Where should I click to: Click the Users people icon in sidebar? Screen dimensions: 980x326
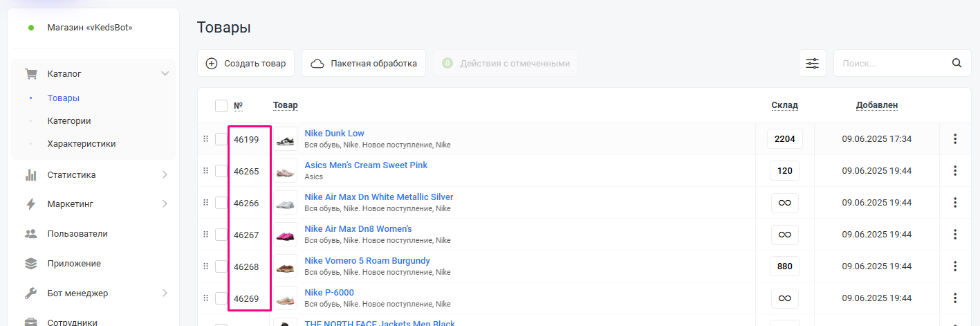click(x=30, y=234)
